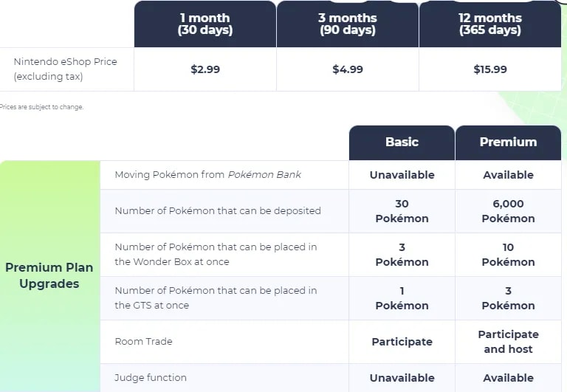
Task: Select the Premium plan column header
Action: pos(508,142)
